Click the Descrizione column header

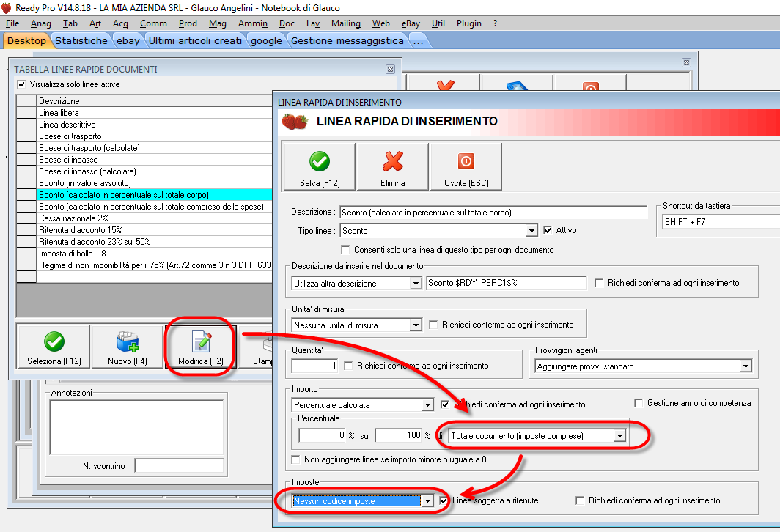coord(155,101)
